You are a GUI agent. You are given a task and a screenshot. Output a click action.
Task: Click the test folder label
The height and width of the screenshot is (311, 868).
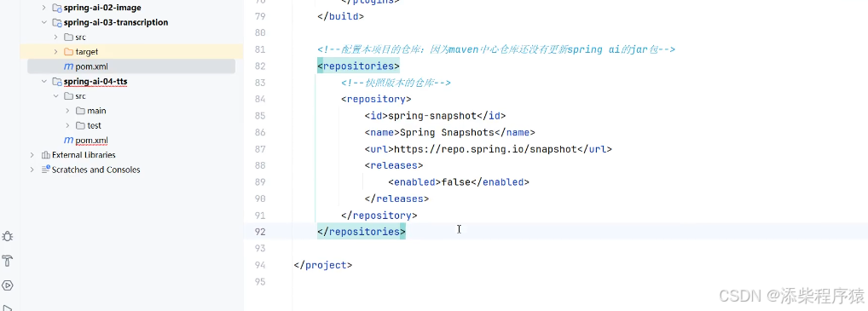pos(94,125)
